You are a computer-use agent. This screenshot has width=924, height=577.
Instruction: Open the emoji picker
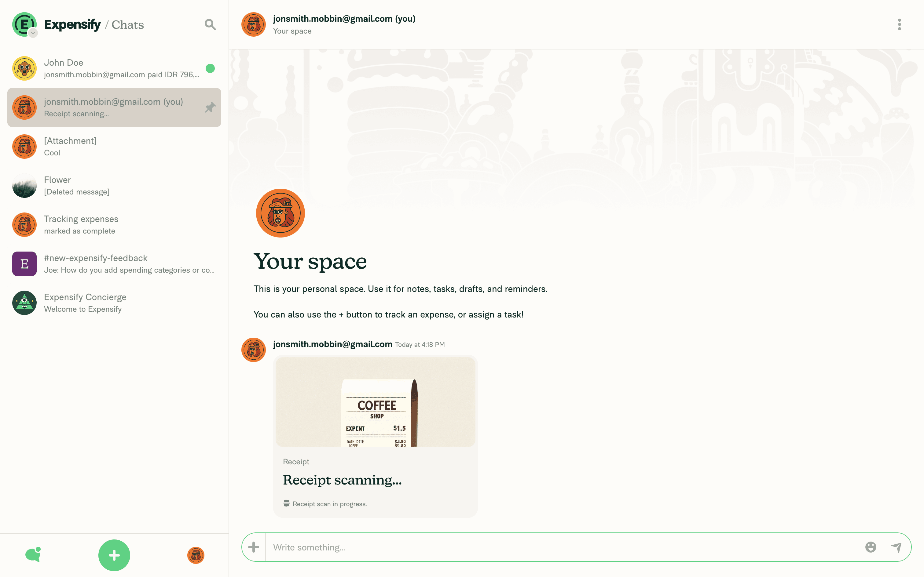tap(870, 547)
